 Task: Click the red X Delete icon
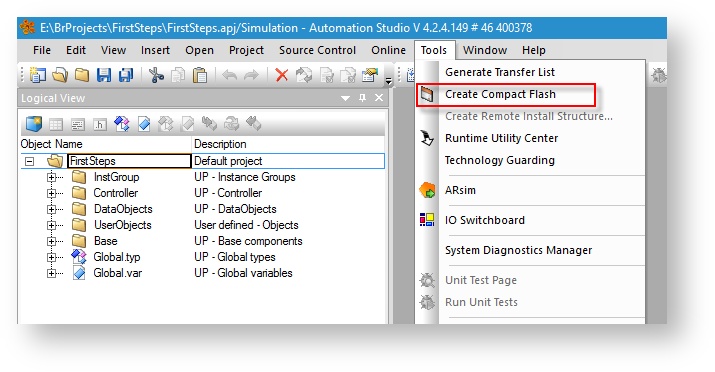coord(282,75)
